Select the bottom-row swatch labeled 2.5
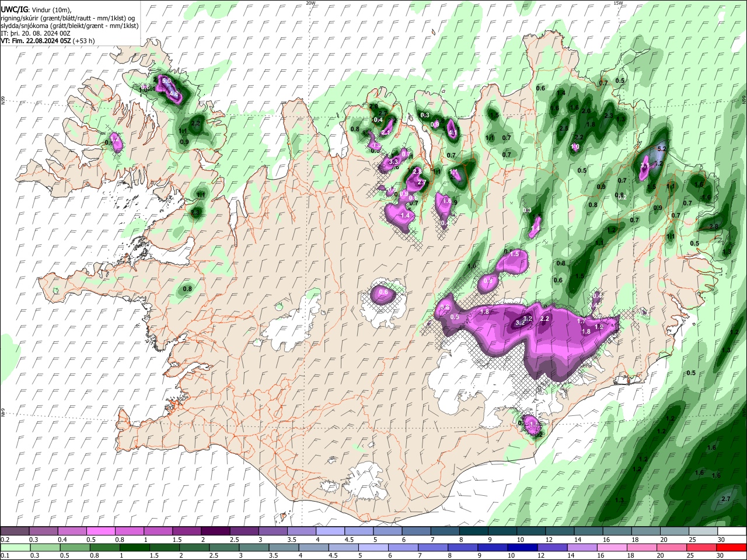This screenshot has height=560, width=747. click(224, 548)
